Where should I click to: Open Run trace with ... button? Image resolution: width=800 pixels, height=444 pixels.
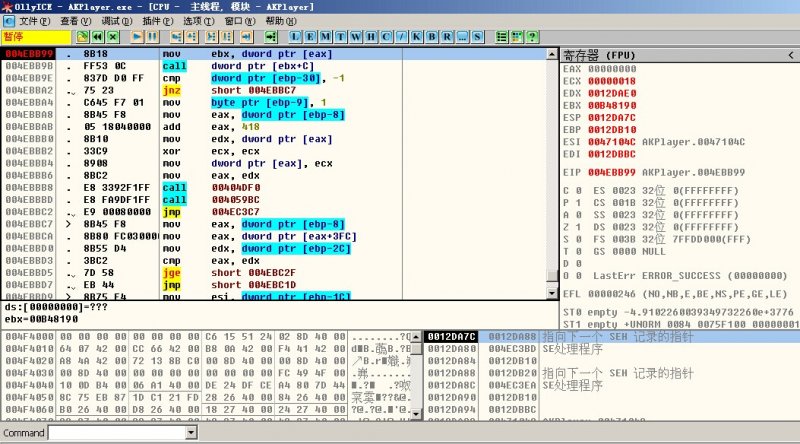462,37
